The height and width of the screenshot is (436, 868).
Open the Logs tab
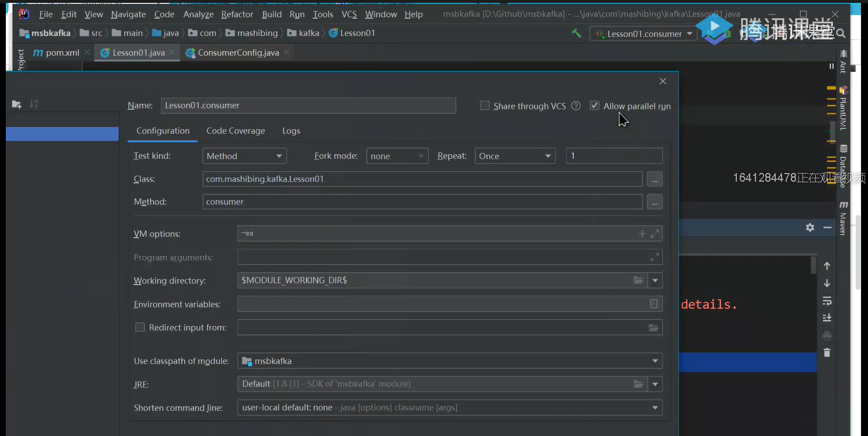coord(291,131)
